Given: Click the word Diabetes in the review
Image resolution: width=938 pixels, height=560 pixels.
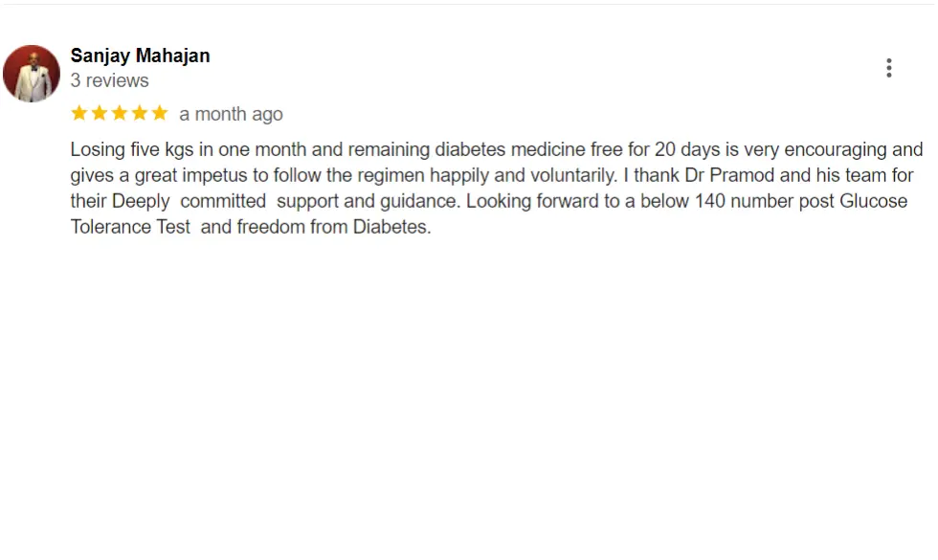Looking at the screenshot, I should (x=397, y=227).
